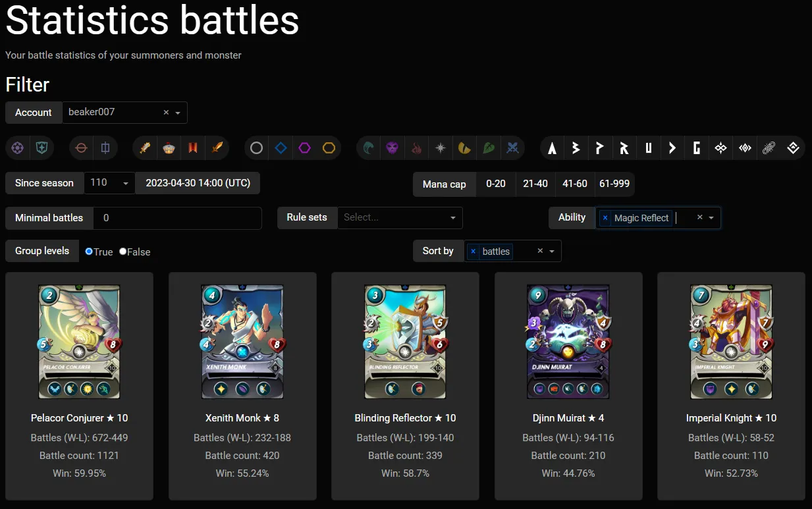Filter by the purple summoner card-type icon
This screenshot has width=812, height=509.
click(18, 148)
